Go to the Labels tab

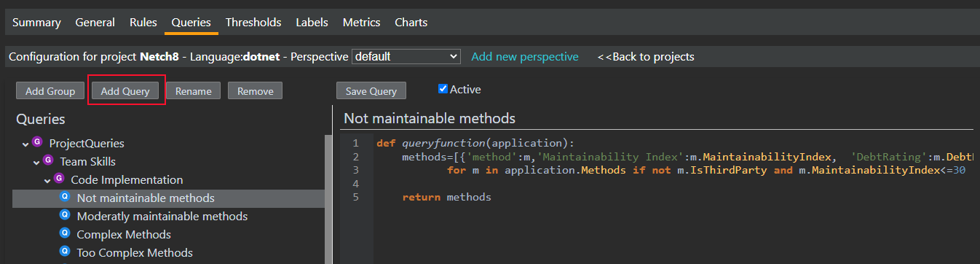(312, 23)
